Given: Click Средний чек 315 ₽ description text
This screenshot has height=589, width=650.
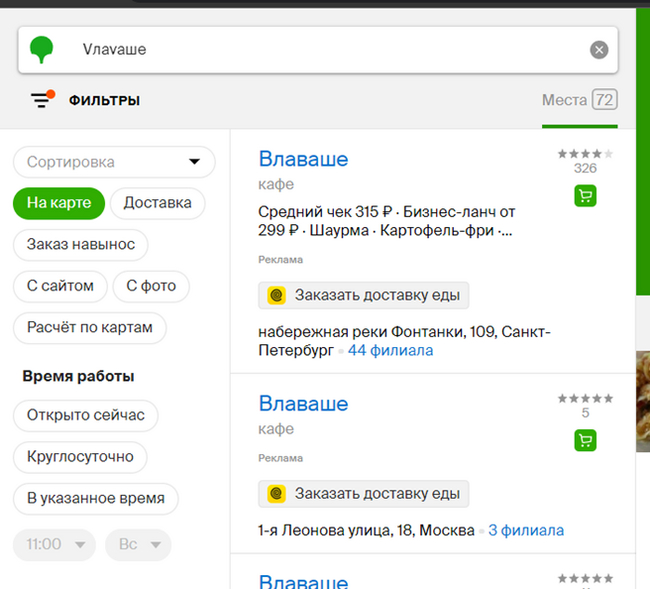Looking at the screenshot, I should (x=386, y=221).
